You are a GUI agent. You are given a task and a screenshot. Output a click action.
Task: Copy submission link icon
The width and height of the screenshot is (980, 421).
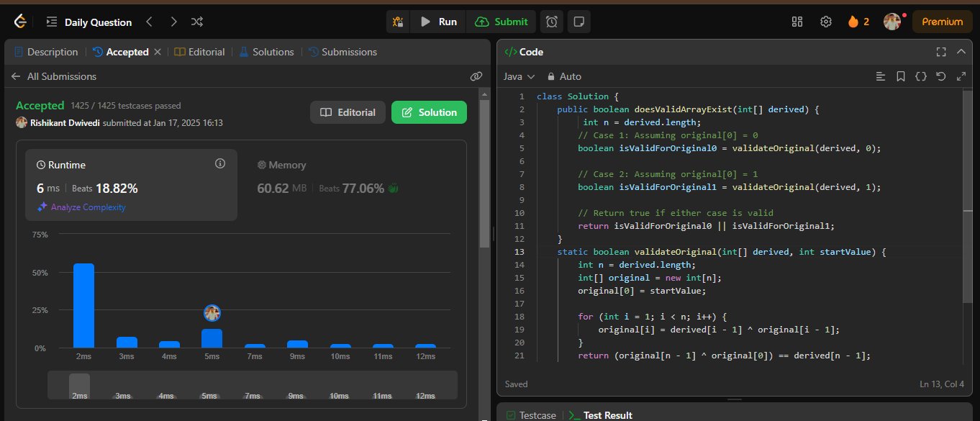tap(476, 76)
